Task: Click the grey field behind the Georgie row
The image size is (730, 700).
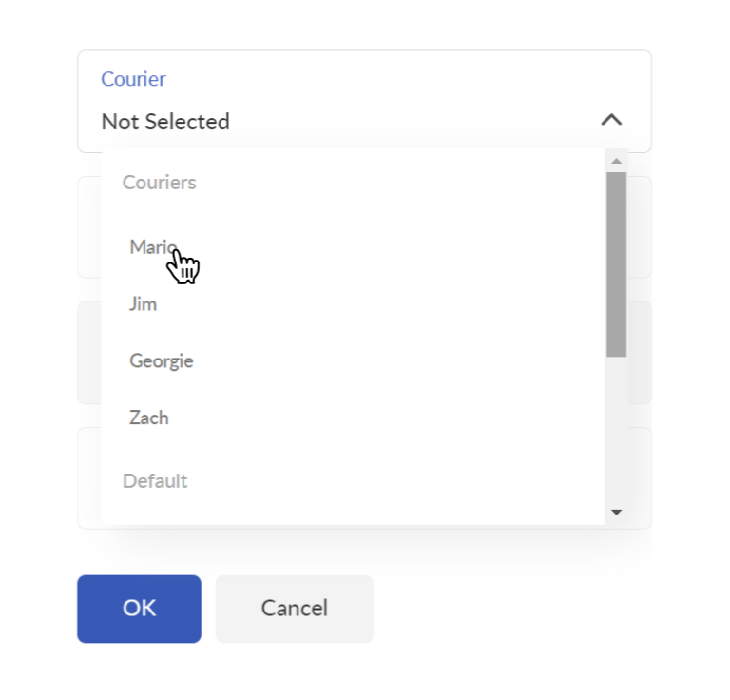Action: (640, 353)
